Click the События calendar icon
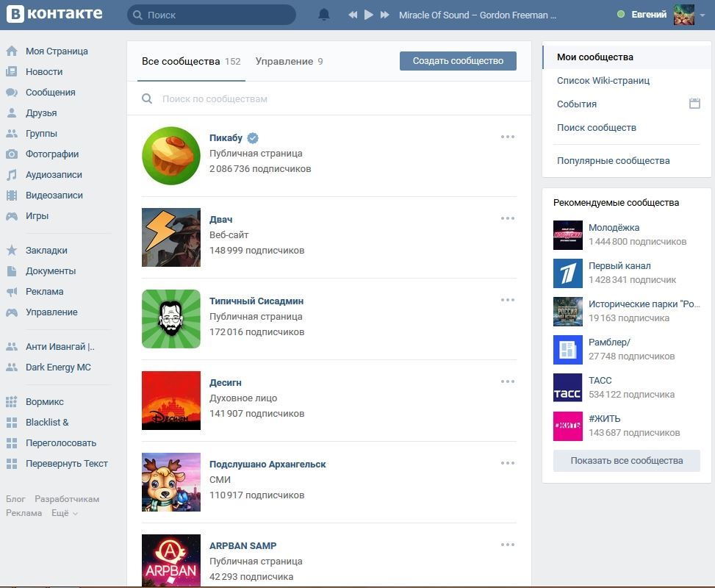The height and width of the screenshot is (588, 715). pyautogui.click(x=694, y=103)
